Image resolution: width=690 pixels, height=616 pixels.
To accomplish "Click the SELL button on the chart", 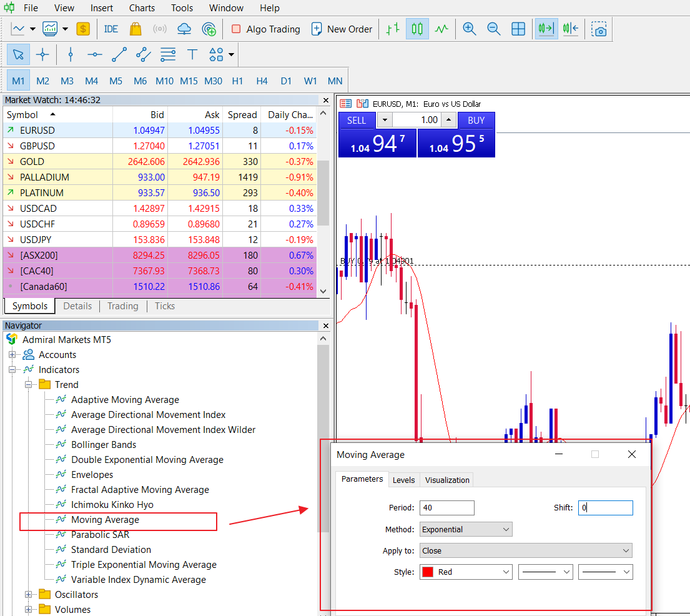I will click(x=357, y=121).
